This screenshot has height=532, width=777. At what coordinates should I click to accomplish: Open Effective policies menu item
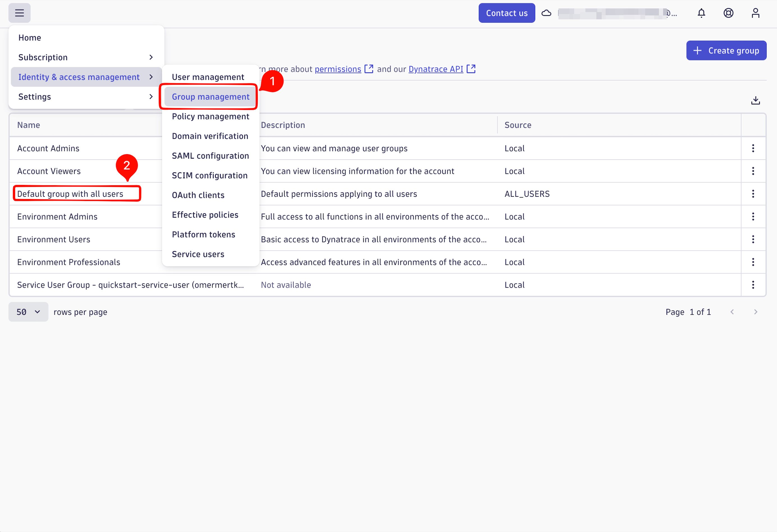211,215
